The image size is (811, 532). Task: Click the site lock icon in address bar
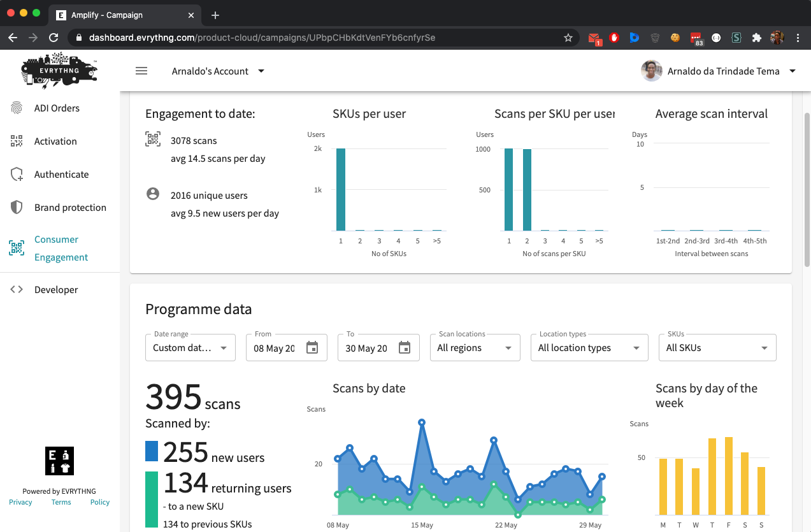coord(80,38)
